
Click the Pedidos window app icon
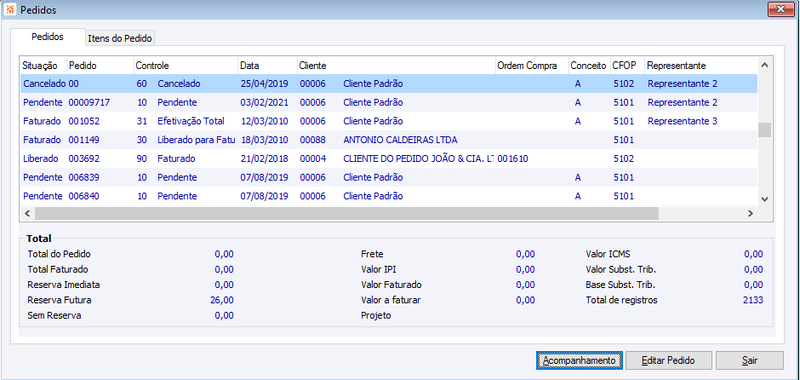(x=9, y=10)
